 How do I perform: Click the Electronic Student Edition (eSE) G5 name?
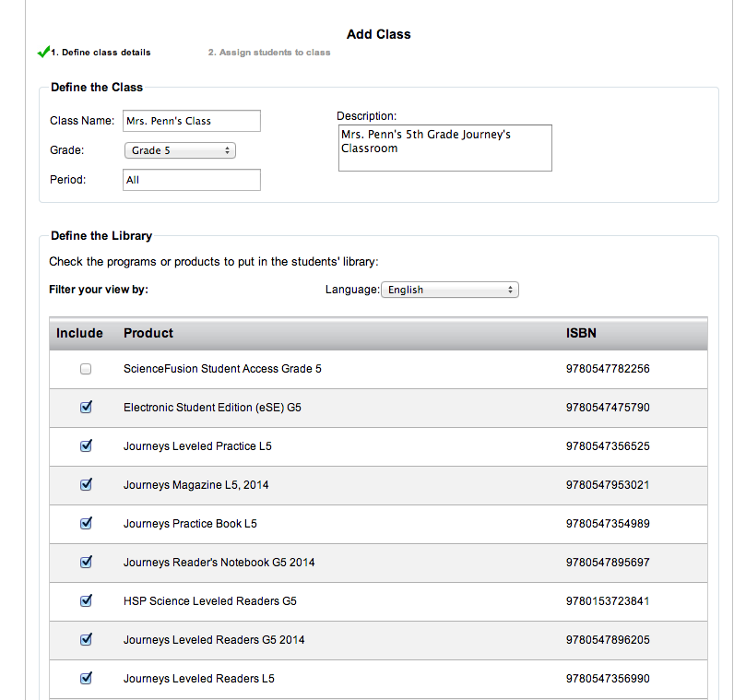point(212,408)
